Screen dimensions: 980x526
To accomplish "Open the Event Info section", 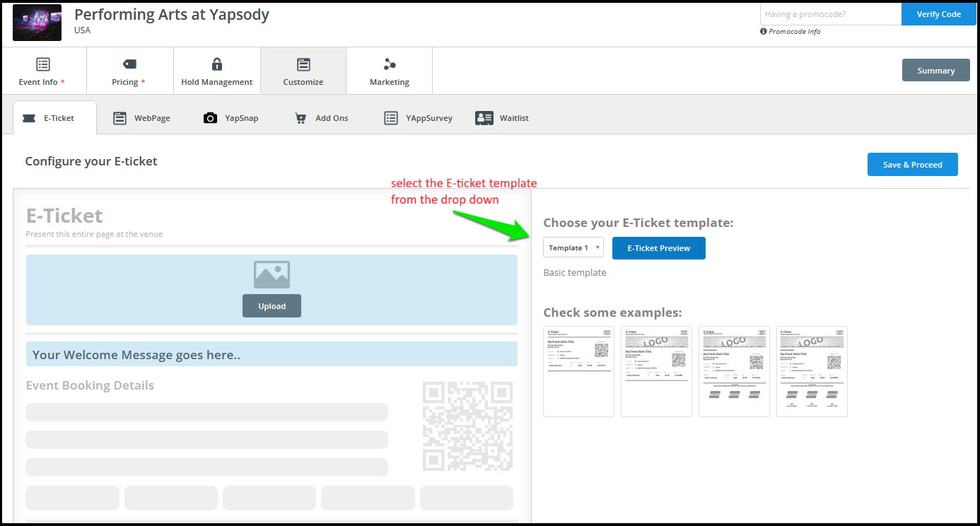I will coord(43,71).
